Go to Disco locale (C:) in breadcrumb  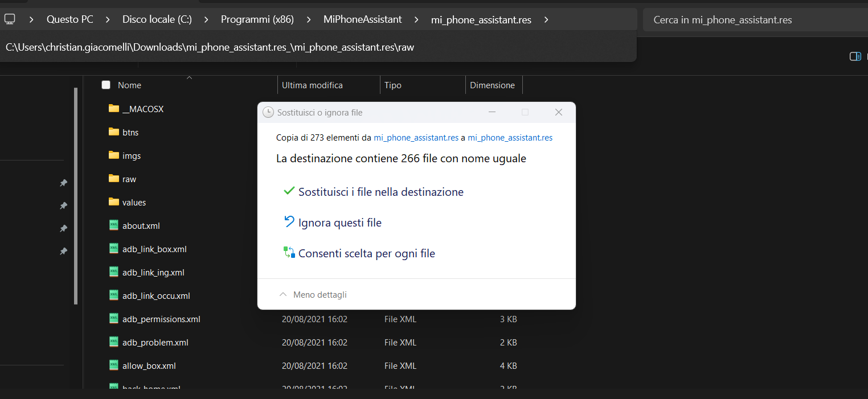click(157, 19)
